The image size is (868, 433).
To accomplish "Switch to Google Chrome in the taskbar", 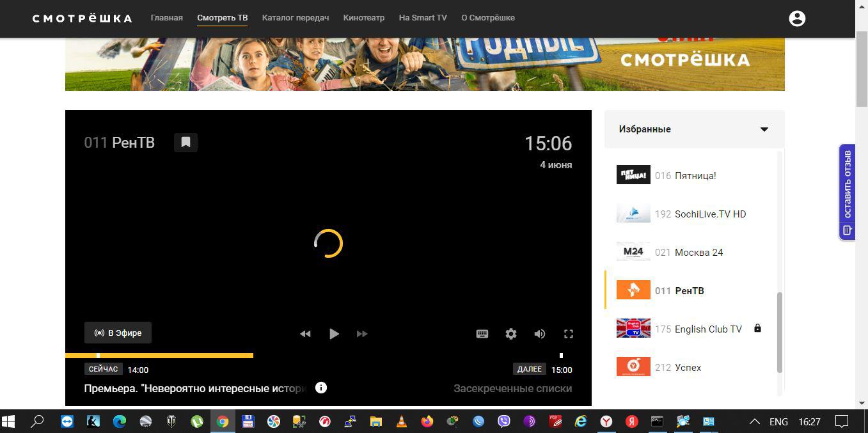I will tap(223, 421).
